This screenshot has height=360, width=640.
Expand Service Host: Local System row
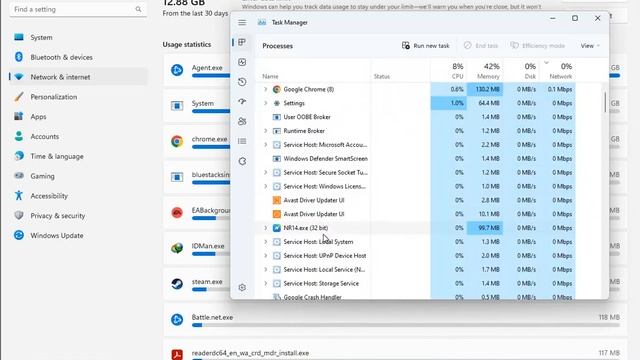[x=265, y=242]
